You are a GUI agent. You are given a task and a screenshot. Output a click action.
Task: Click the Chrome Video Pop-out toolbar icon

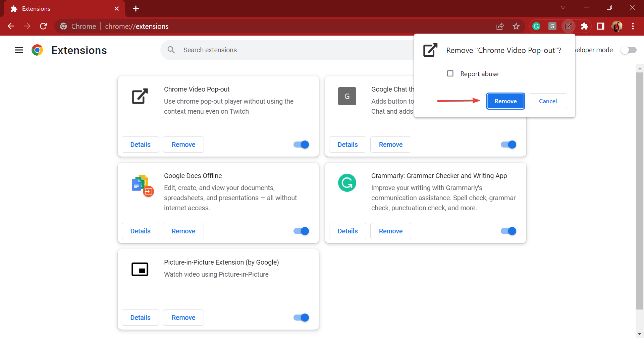(x=569, y=26)
